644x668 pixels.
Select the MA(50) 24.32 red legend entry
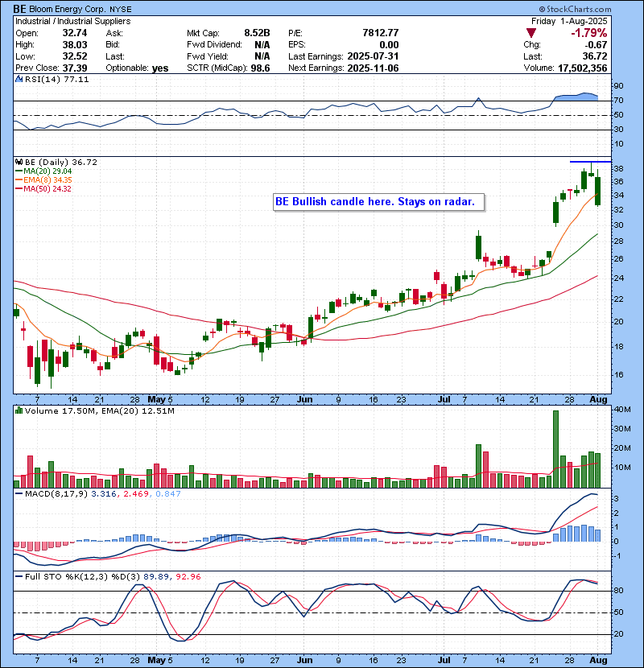point(43,188)
